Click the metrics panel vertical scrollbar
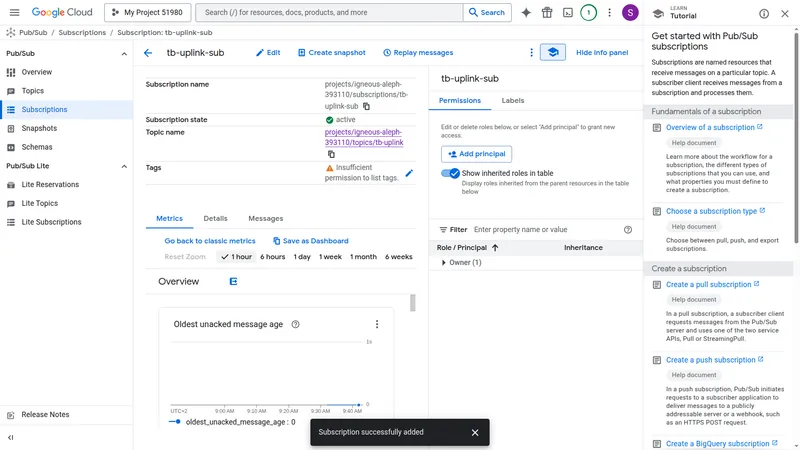This screenshot has height=450, width=800. click(412, 303)
